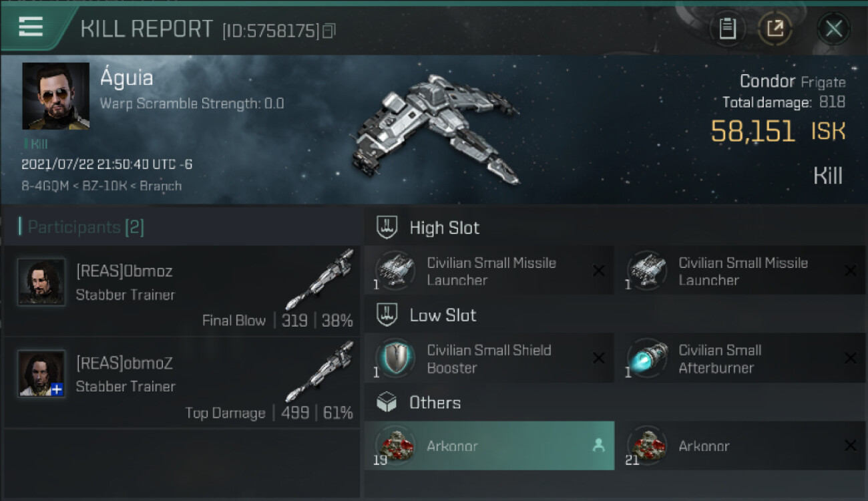Close the kill report window
Viewport: 868px width, 501px height.
[833, 29]
